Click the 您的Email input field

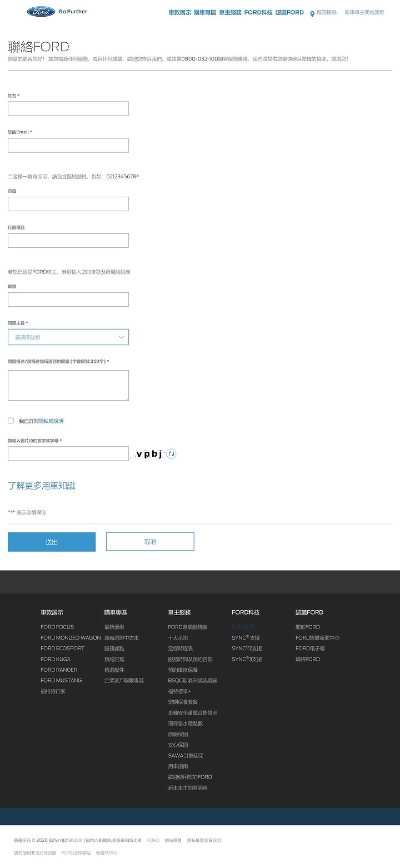68,145
